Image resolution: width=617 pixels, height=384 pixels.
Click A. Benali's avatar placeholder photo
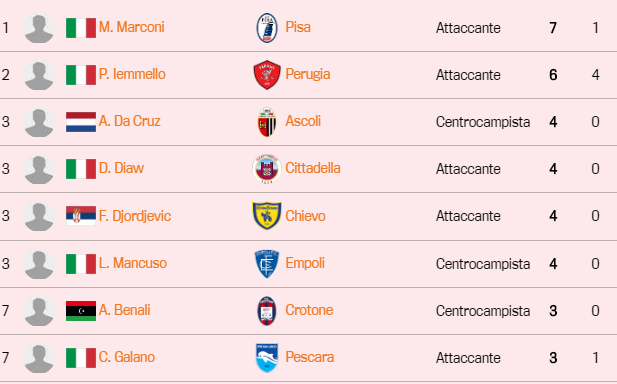point(39,311)
